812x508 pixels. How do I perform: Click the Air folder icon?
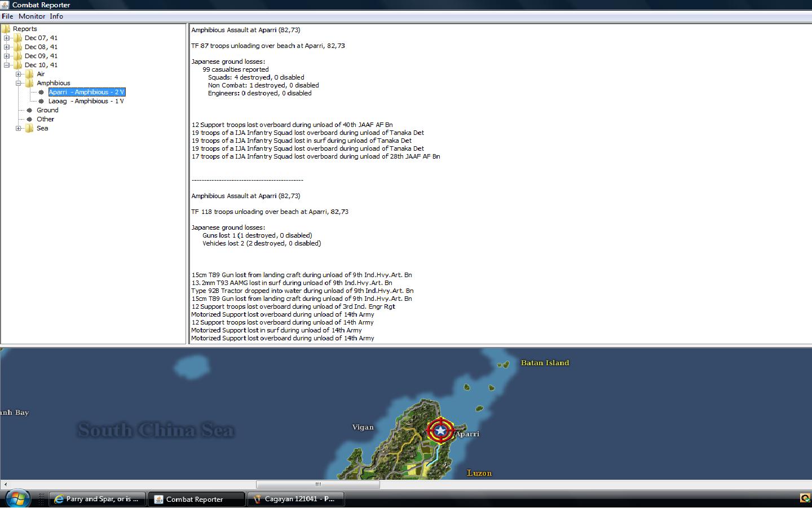tap(29, 74)
